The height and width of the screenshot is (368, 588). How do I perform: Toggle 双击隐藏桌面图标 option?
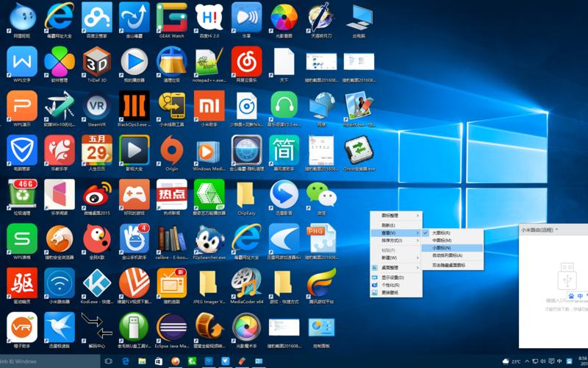point(452,265)
